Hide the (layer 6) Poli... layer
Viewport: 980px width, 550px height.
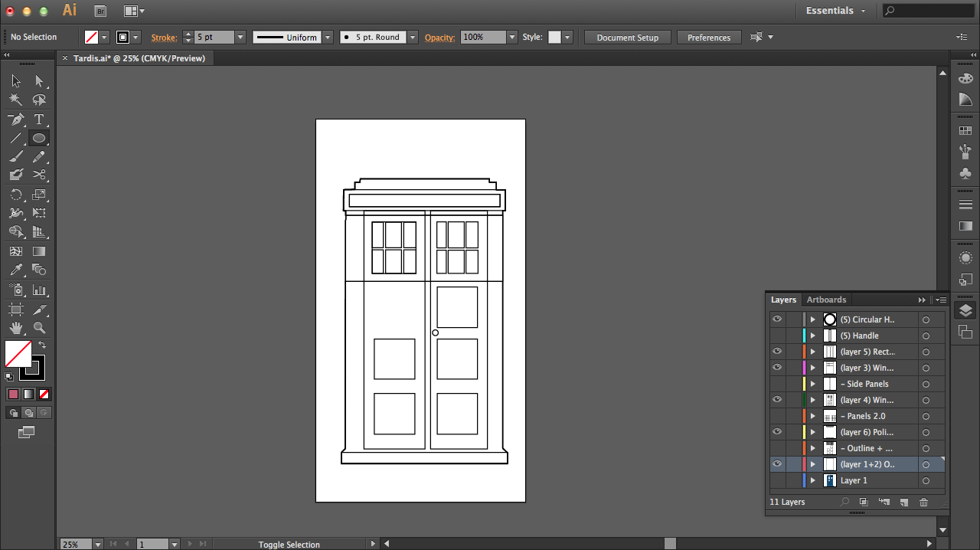777,432
